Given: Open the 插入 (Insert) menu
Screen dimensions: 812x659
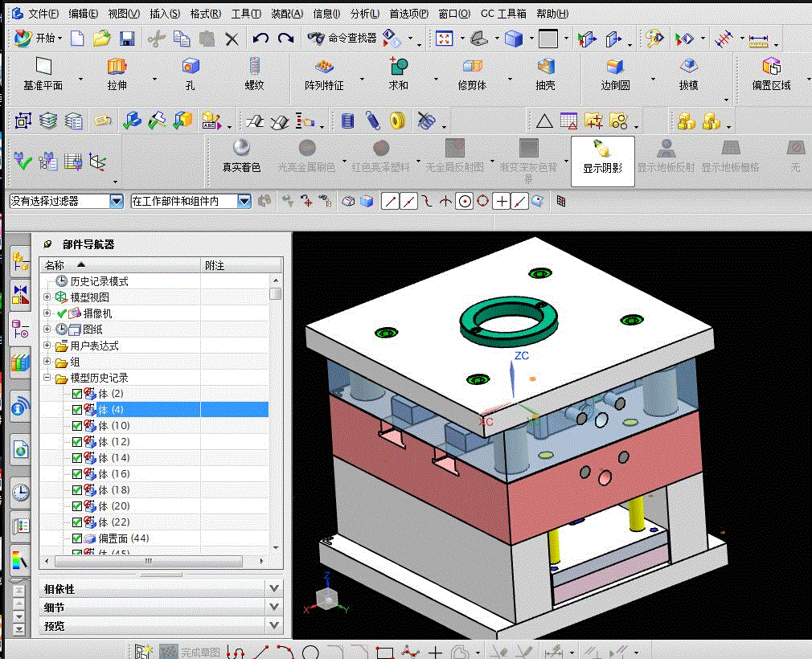Looking at the screenshot, I should click(x=165, y=14).
